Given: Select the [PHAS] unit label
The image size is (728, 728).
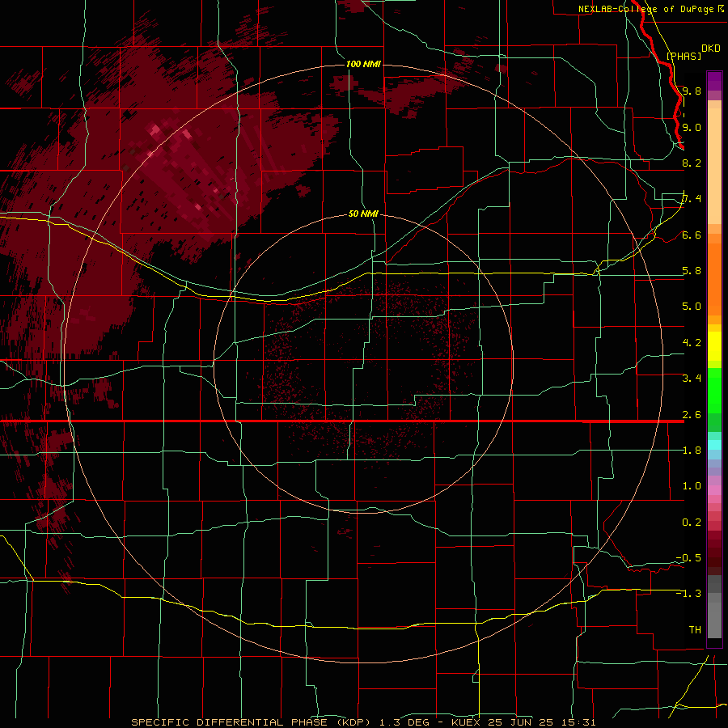Looking at the screenshot, I should click(x=684, y=56).
